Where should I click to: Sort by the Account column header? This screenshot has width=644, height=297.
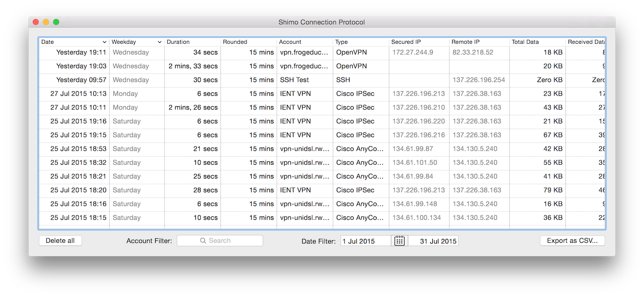[x=305, y=42]
